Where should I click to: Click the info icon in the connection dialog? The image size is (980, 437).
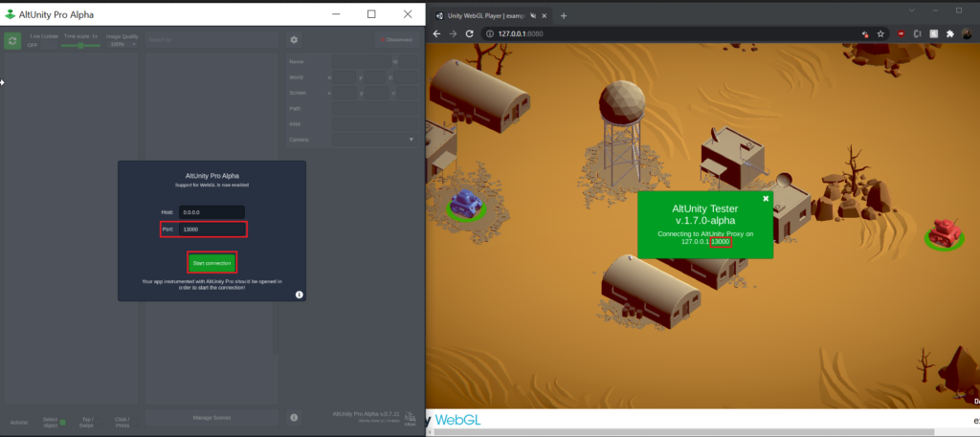click(300, 294)
